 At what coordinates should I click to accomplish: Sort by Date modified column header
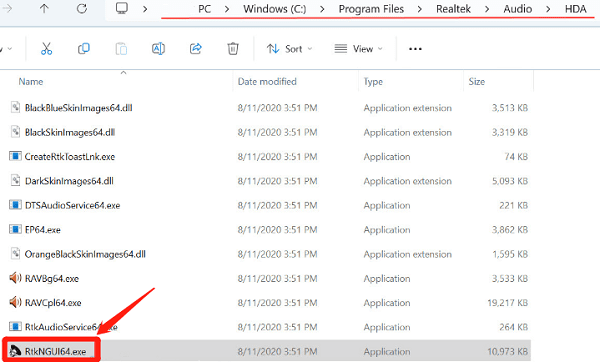point(267,82)
